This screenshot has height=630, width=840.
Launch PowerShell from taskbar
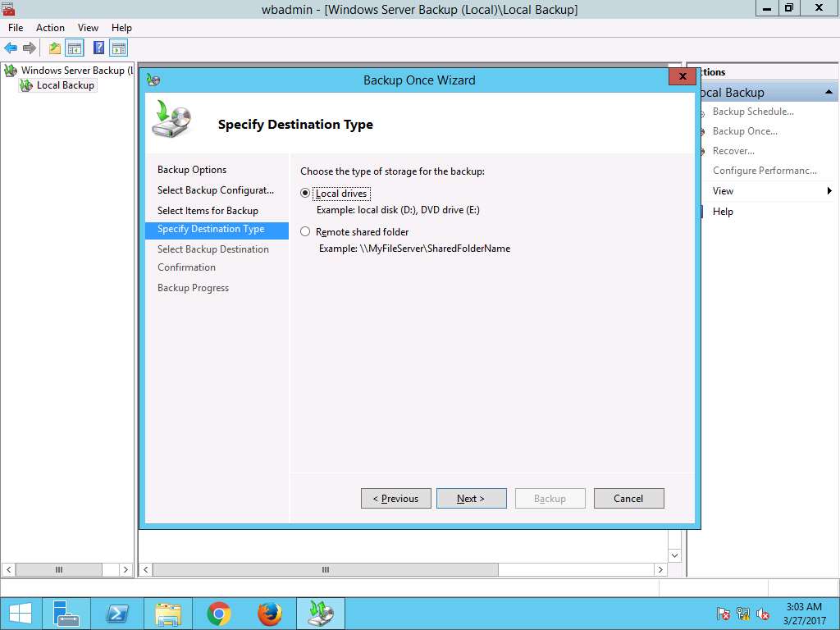tap(116, 614)
